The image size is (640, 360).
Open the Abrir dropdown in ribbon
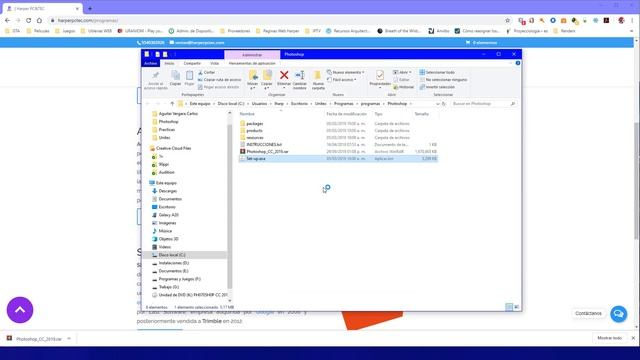point(402,72)
